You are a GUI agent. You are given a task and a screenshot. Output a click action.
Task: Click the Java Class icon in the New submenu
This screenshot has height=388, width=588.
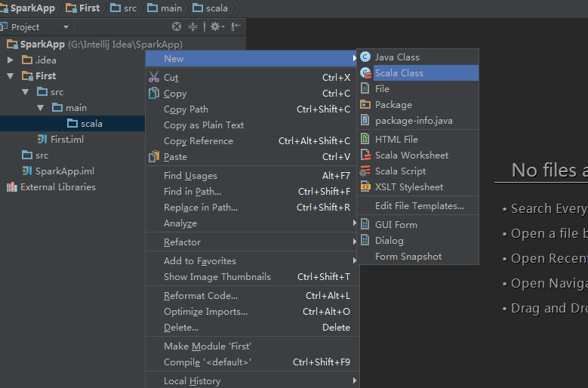tap(365, 57)
